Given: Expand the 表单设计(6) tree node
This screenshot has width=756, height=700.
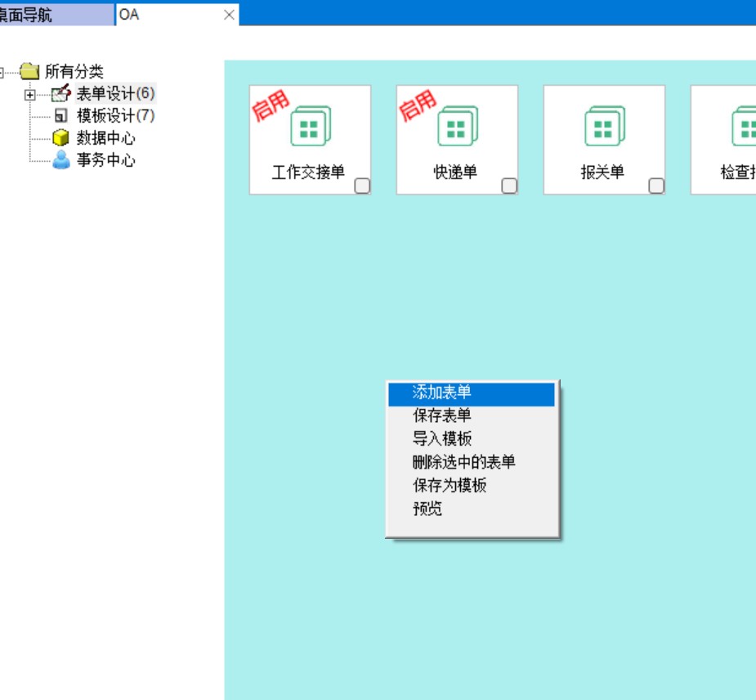Looking at the screenshot, I should pos(30,94).
